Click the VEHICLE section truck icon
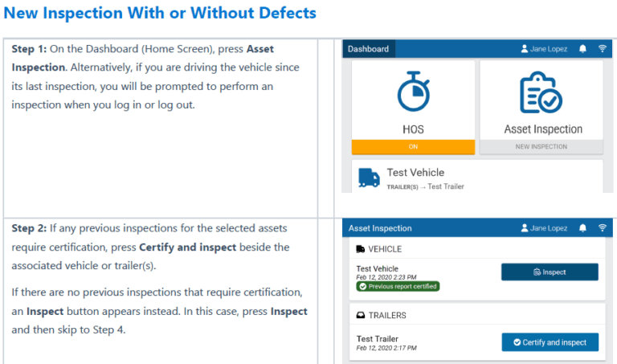The width and height of the screenshot is (617, 364). point(361,249)
